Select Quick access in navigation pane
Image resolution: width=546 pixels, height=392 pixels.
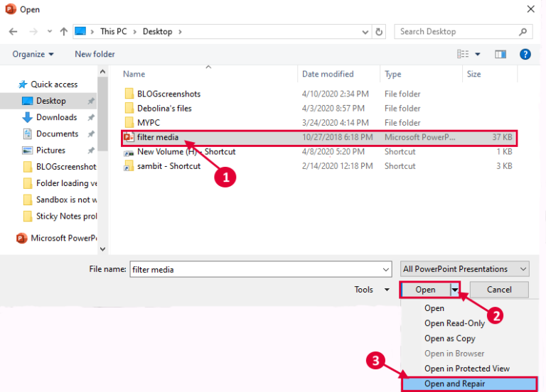click(48, 85)
